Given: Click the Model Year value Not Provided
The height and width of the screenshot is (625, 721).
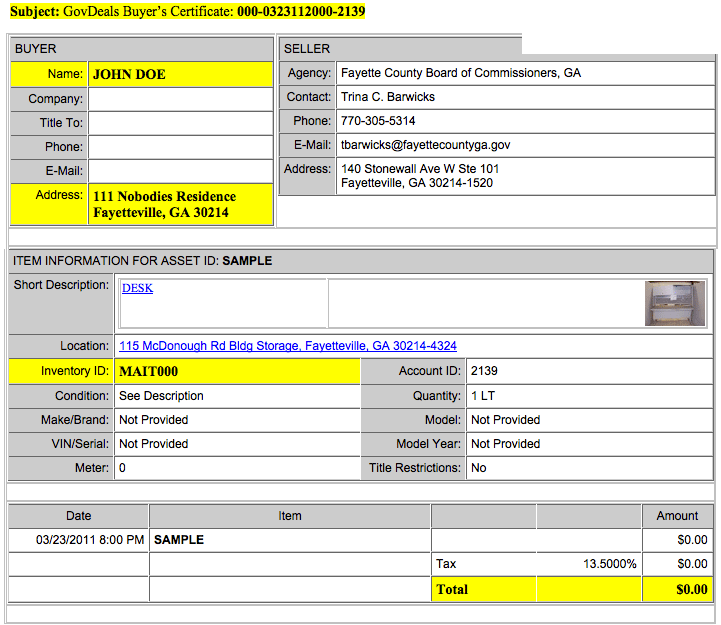Looking at the screenshot, I should (505, 443).
